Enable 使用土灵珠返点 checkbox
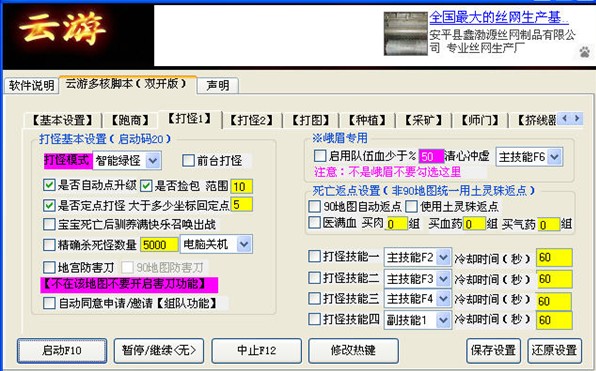The height and width of the screenshot is (371, 596). 411,206
